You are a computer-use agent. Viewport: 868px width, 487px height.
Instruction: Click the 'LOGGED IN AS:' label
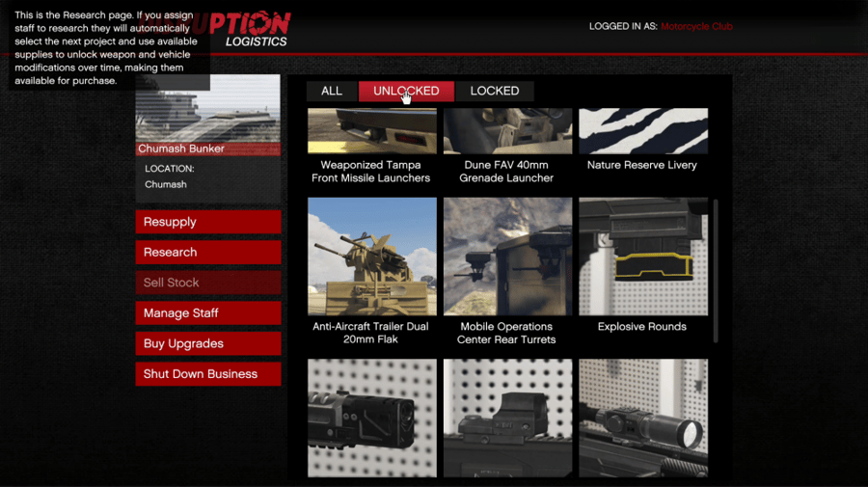(x=623, y=27)
